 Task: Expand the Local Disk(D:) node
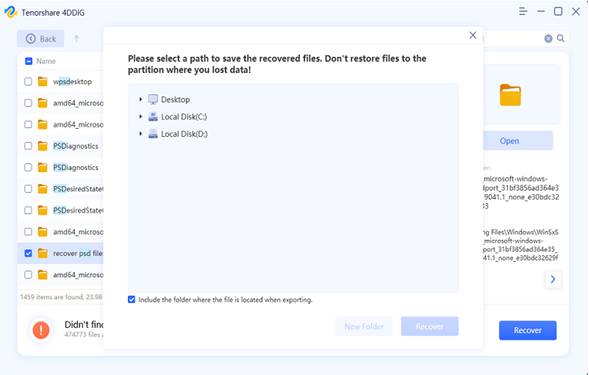point(140,133)
